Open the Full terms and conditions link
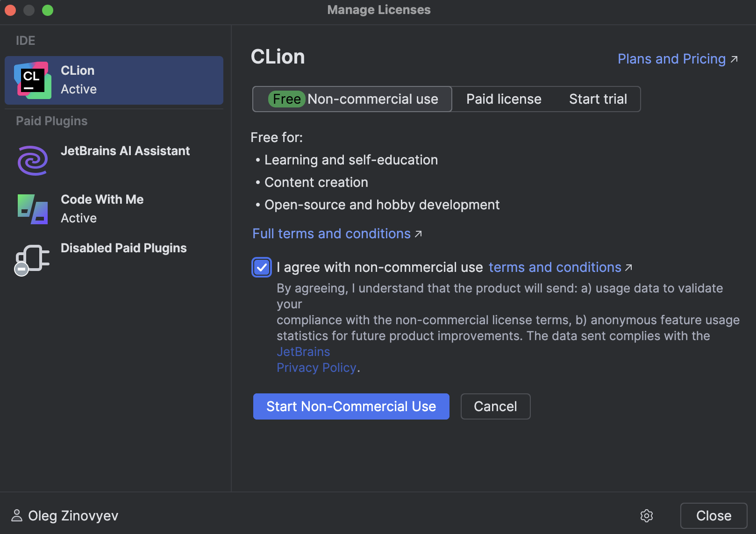 click(x=331, y=234)
